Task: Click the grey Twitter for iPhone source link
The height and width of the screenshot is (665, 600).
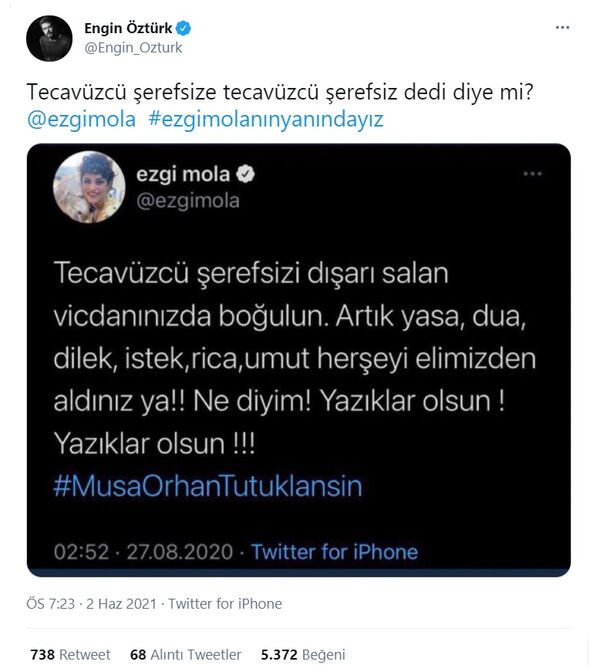Action: (225, 603)
